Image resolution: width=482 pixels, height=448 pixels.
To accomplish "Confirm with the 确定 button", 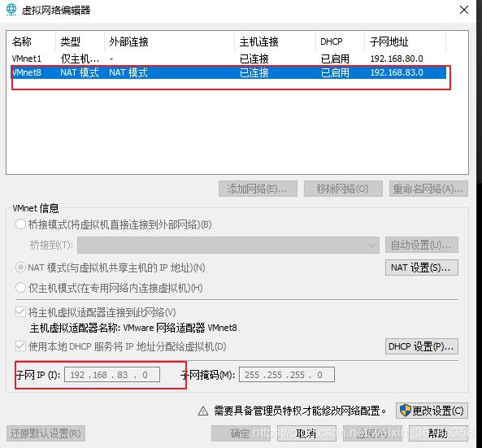I will [241, 433].
